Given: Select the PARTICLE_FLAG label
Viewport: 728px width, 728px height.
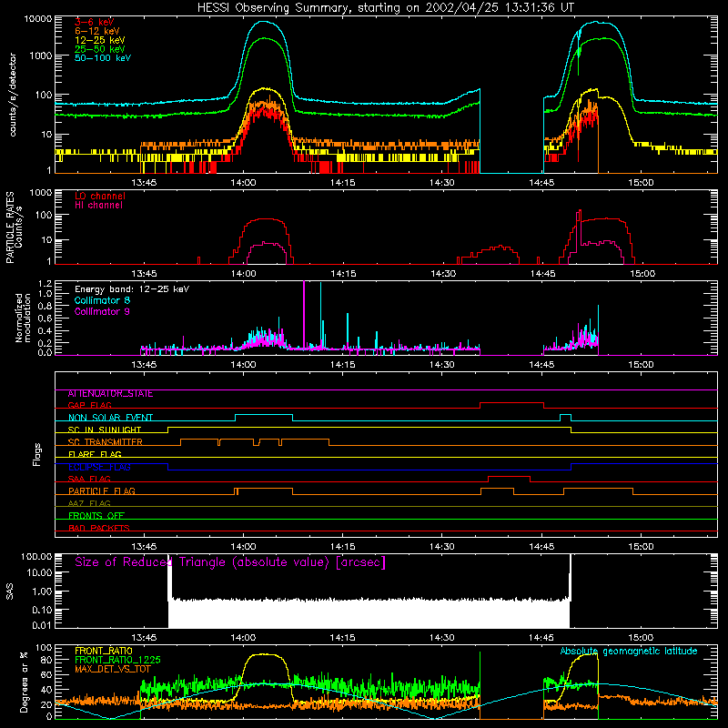Looking at the screenshot, I should 102,491.
